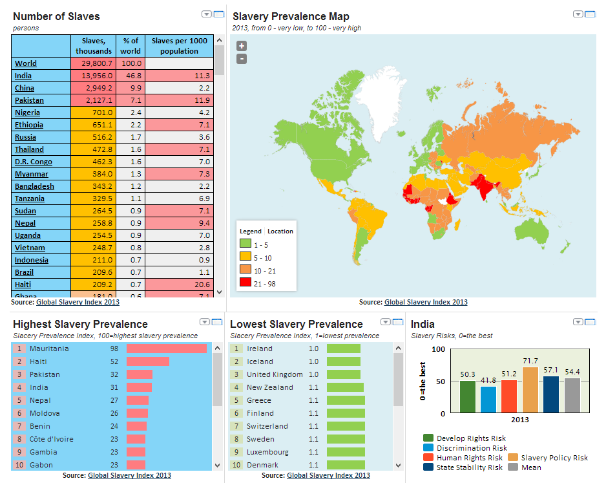Screen dimensions: 606x483
Task: Click the red 21 - 98 legend swatch
Action: pyautogui.click(x=245, y=282)
